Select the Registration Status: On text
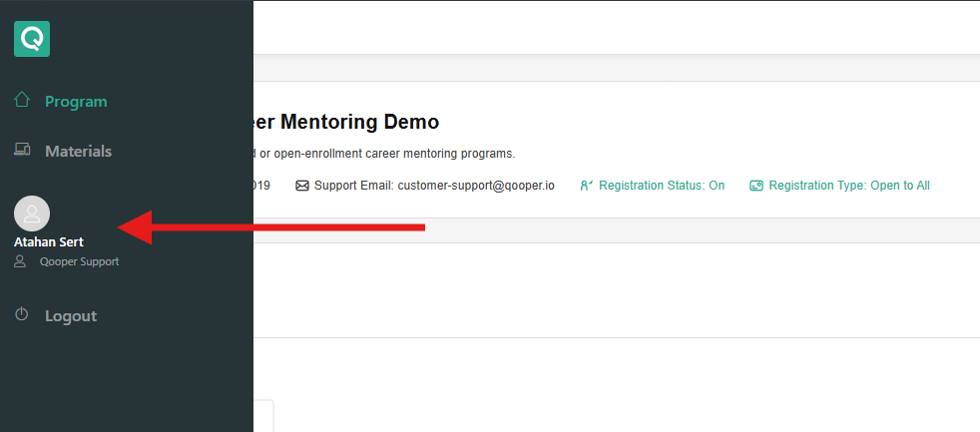This screenshot has height=432, width=980. pos(662,186)
